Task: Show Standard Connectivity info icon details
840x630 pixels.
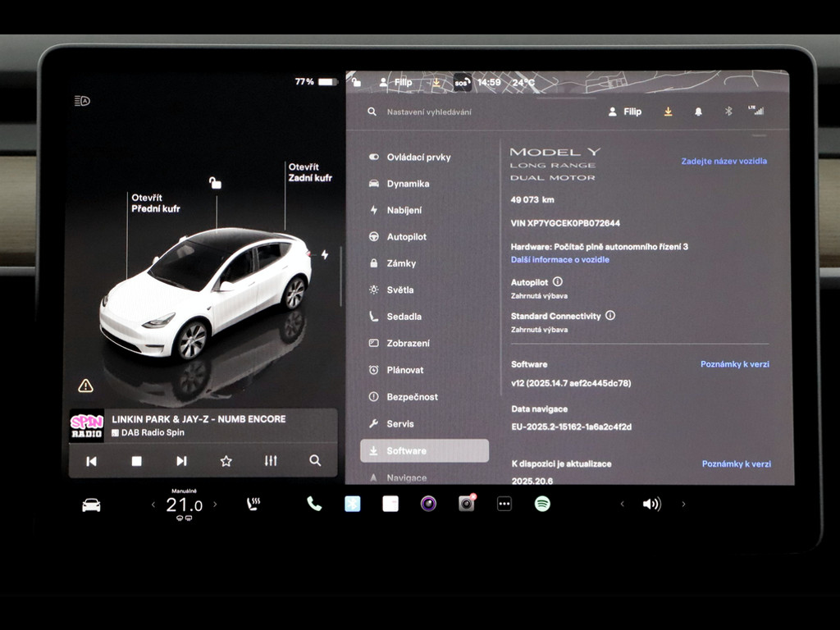Action: [x=610, y=315]
